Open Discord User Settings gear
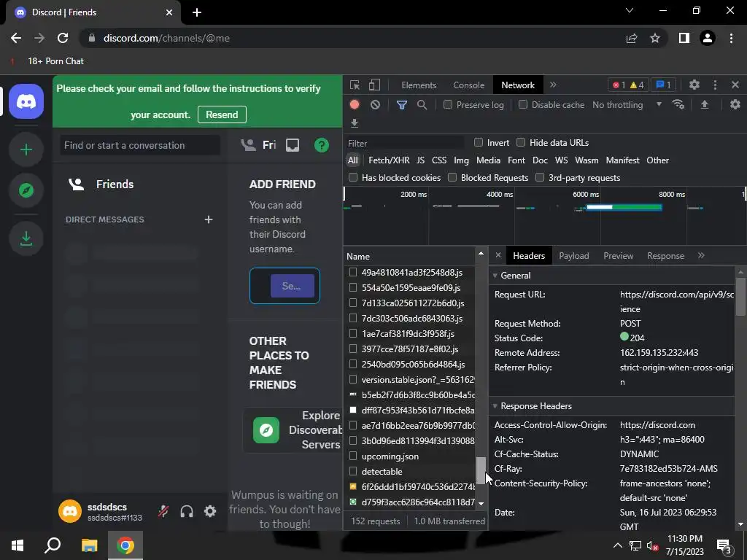747x560 pixels. 210,511
